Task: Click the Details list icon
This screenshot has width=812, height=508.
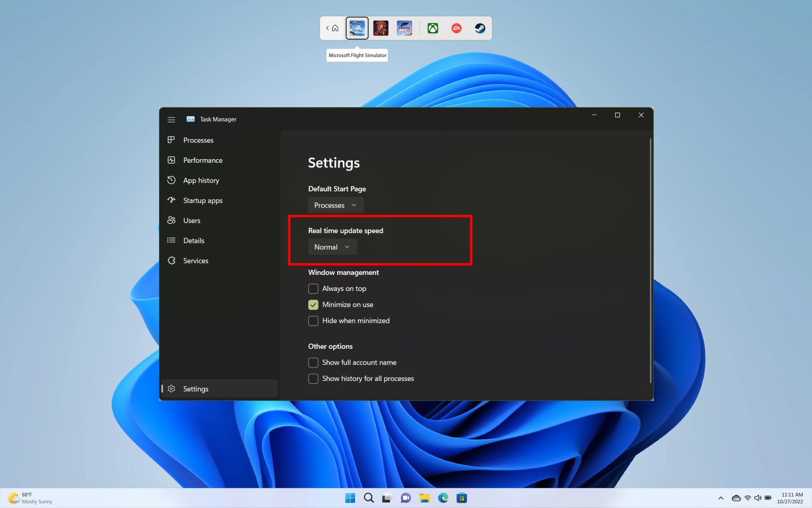Action: point(171,240)
